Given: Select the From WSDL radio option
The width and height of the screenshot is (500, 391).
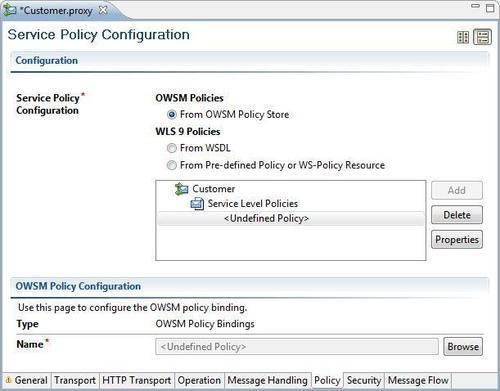Looking at the screenshot, I should tap(172, 148).
